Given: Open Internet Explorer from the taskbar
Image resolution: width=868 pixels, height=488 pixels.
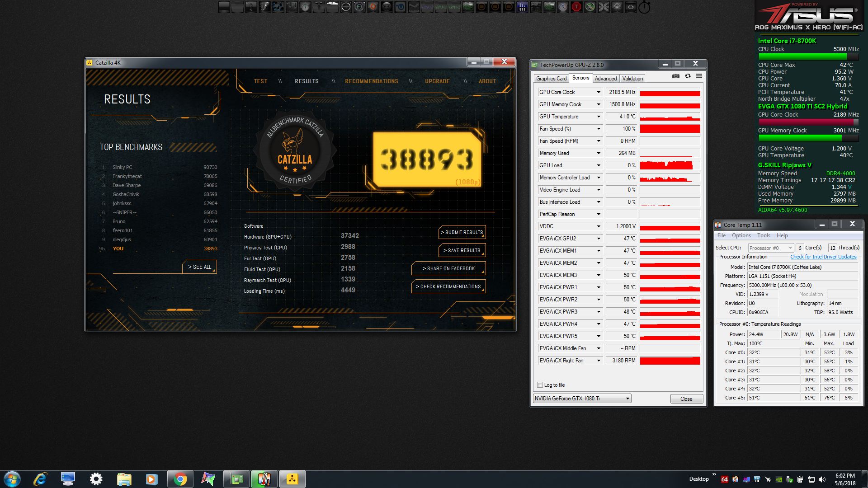Looking at the screenshot, I should point(40,479).
